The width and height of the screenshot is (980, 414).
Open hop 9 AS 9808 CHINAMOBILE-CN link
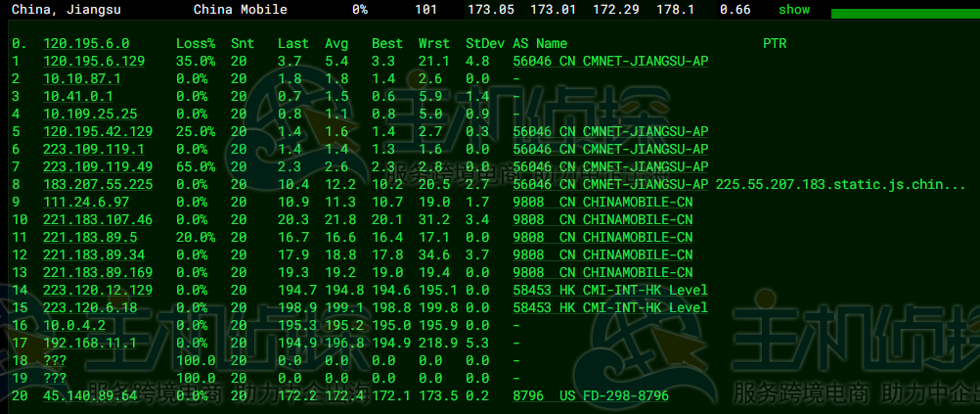602,203
